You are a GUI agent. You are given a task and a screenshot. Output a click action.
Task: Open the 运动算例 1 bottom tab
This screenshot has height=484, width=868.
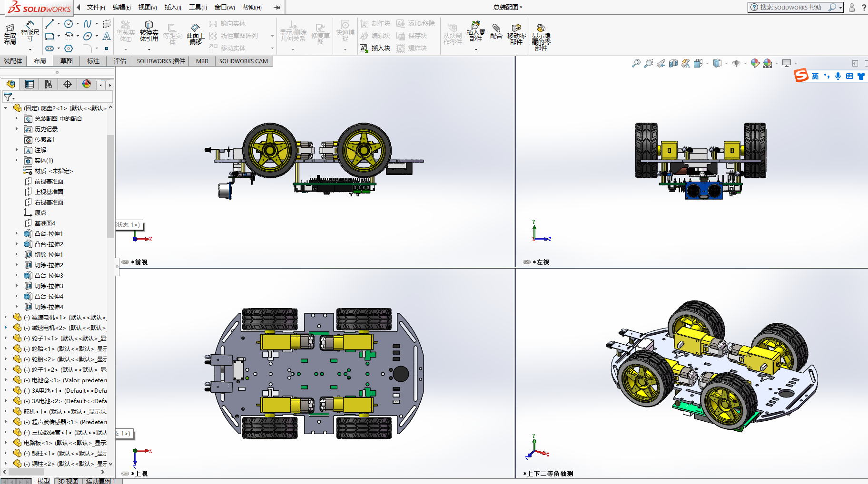pos(101,481)
